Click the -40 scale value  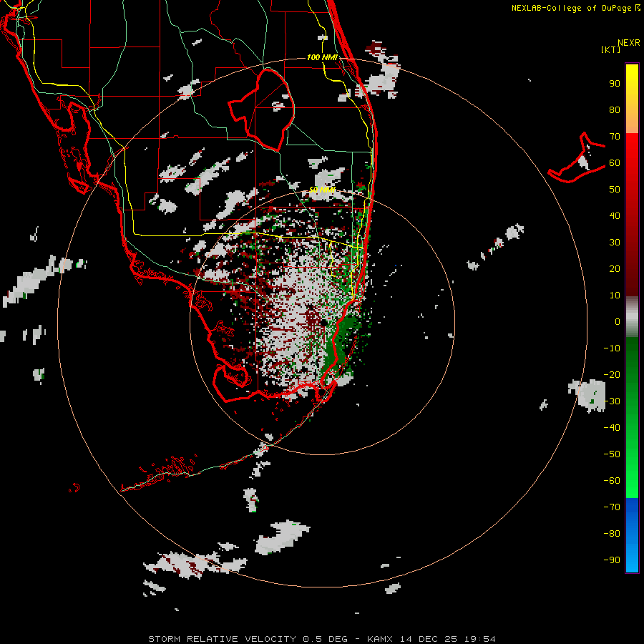pyautogui.click(x=612, y=428)
